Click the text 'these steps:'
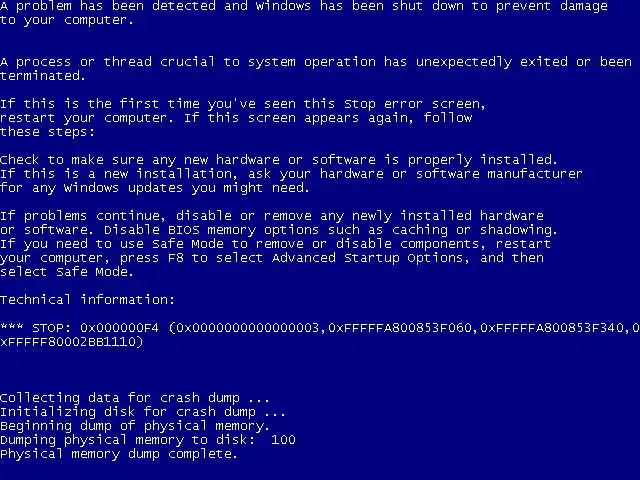This screenshot has height=480, width=640. pyautogui.click(x=47, y=132)
